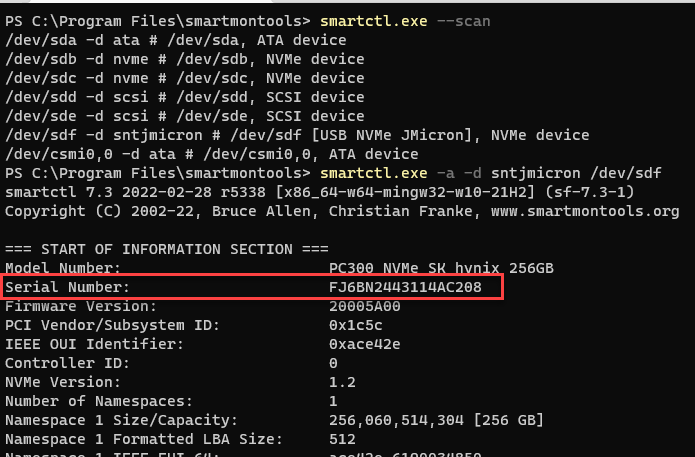
Task: Click the 'Serial Number:' label
Action: pos(67,288)
